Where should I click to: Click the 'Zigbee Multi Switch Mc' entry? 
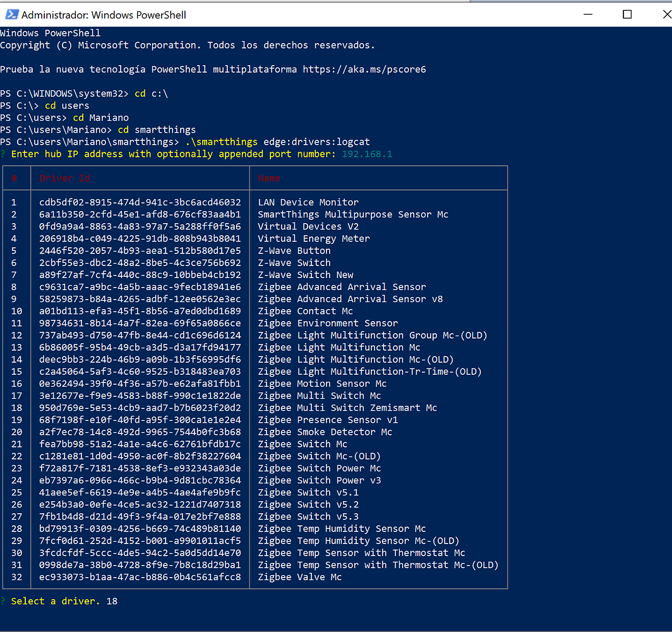(320, 396)
